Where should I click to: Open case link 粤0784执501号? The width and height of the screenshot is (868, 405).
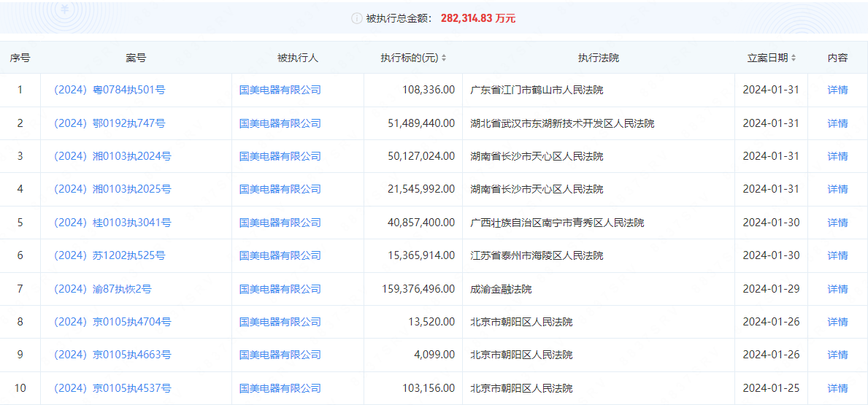tap(110, 90)
